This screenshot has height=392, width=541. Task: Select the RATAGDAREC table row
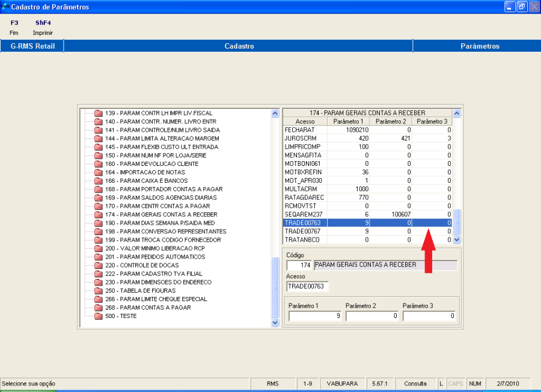tap(367, 197)
